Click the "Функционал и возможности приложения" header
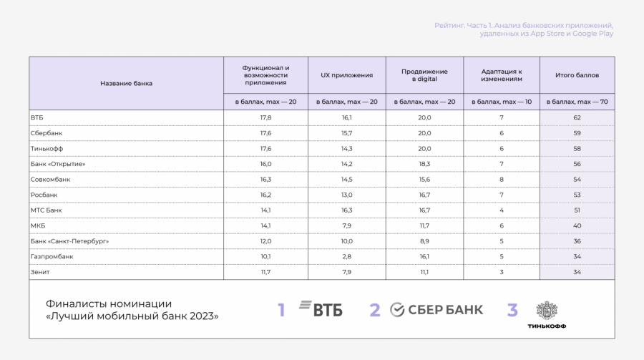This screenshot has height=360, width=644. point(265,75)
